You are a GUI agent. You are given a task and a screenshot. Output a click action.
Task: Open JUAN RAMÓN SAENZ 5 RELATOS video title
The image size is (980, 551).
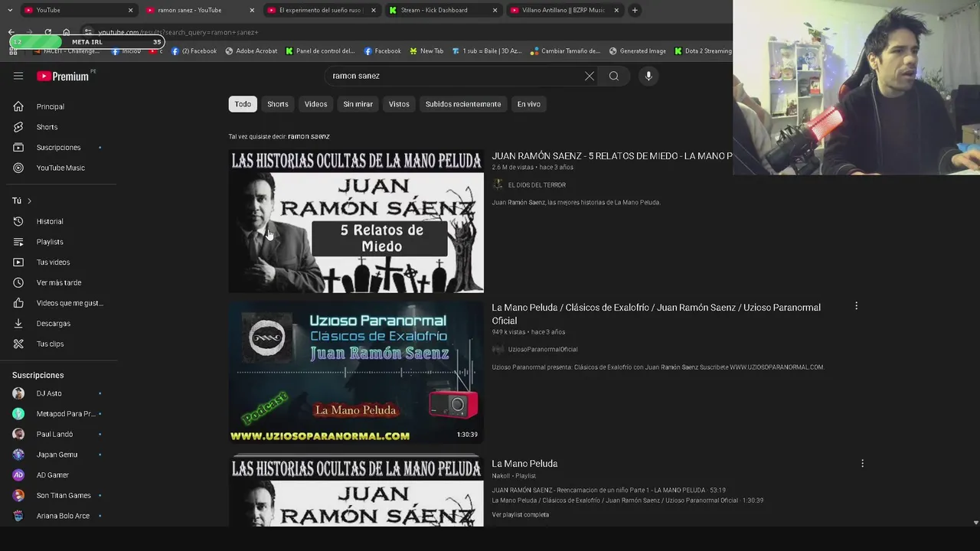point(612,156)
